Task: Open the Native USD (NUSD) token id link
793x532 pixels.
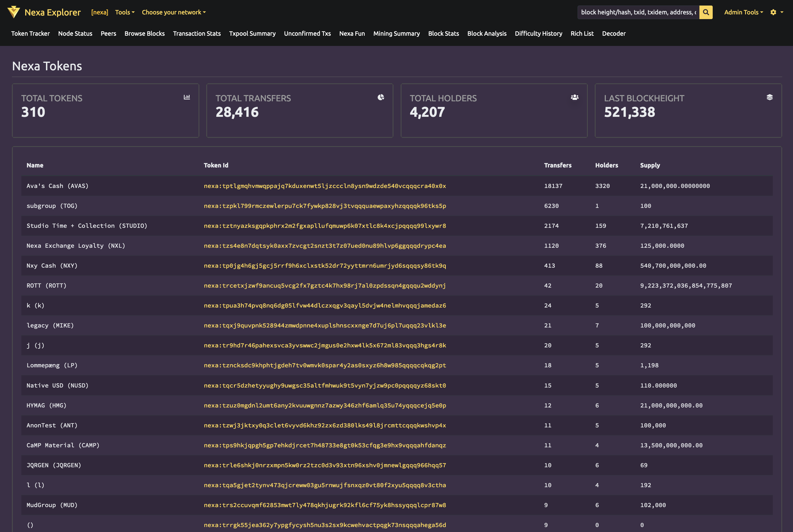Action: (325, 385)
